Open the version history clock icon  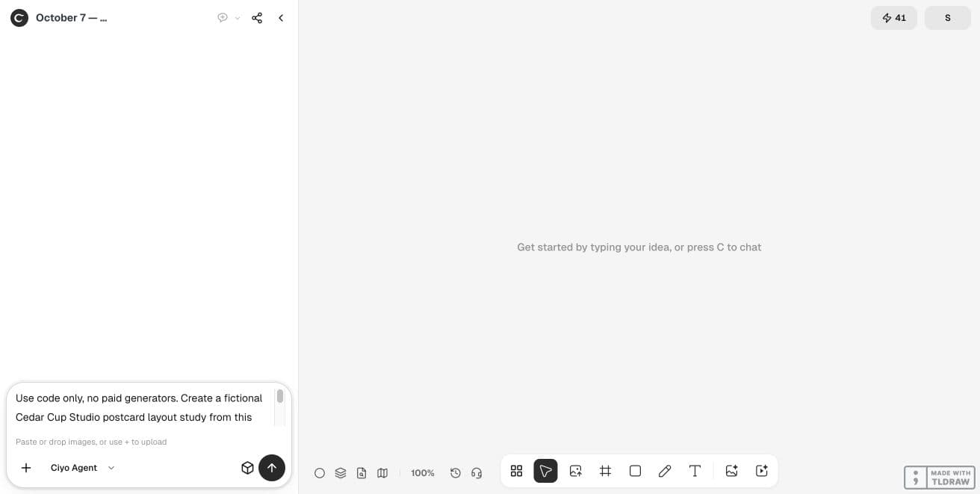pyautogui.click(x=456, y=473)
